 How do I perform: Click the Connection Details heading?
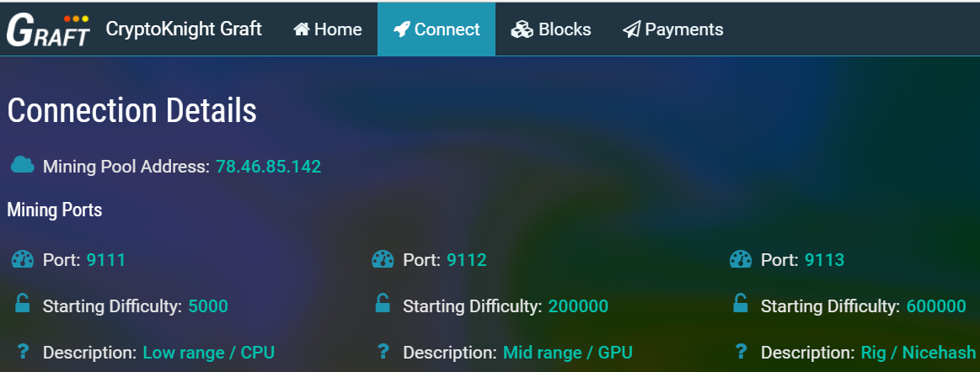(x=131, y=110)
